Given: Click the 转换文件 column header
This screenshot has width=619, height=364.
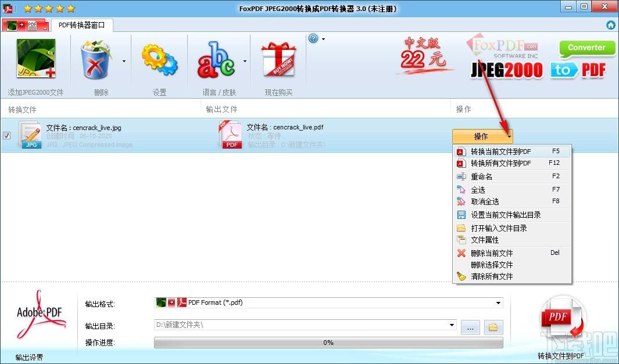Looking at the screenshot, I should click(23, 110).
